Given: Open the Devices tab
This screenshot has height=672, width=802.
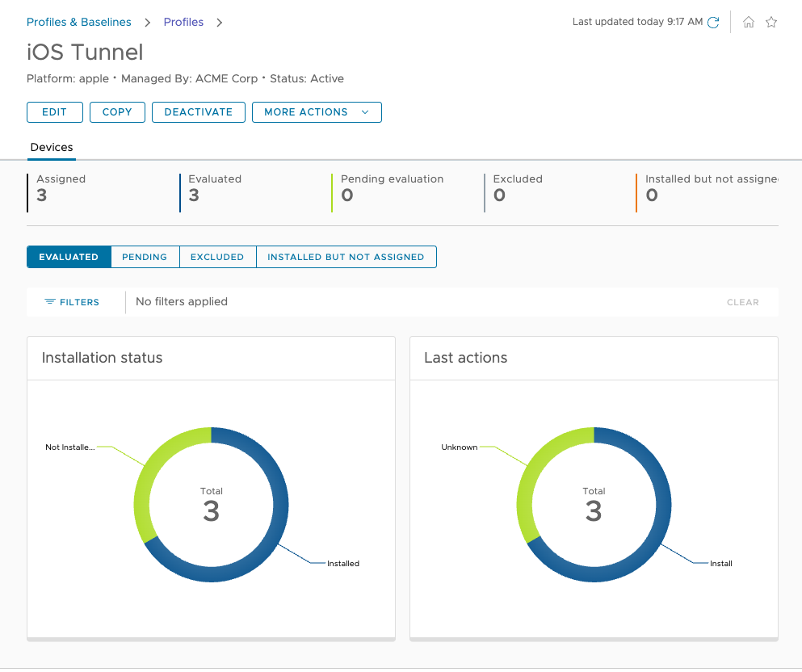Looking at the screenshot, I should pos(52,148).
